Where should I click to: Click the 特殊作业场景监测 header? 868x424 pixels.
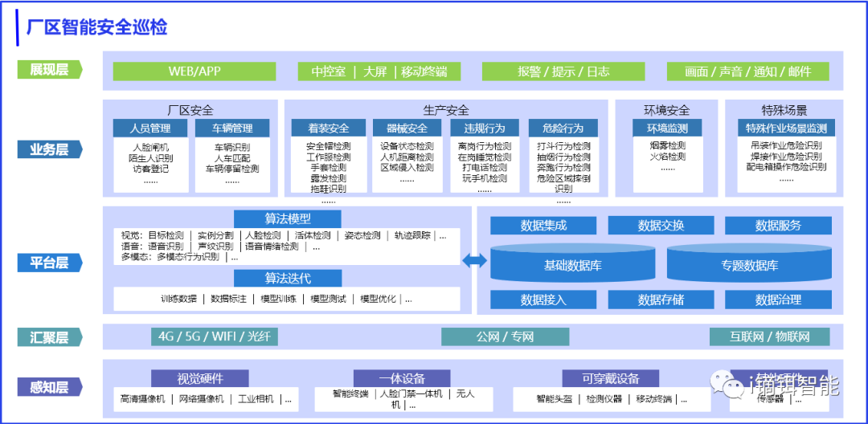pos(785,128)
